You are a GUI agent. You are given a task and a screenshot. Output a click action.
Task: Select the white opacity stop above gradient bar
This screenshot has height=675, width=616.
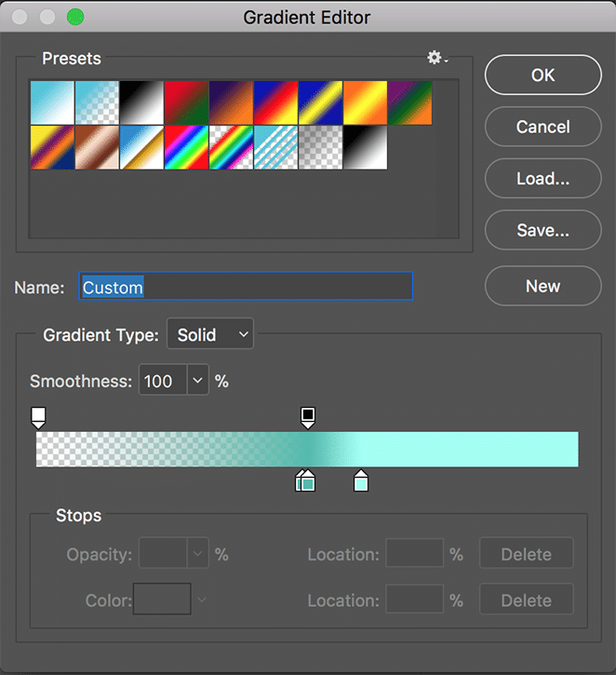(38, 415)
